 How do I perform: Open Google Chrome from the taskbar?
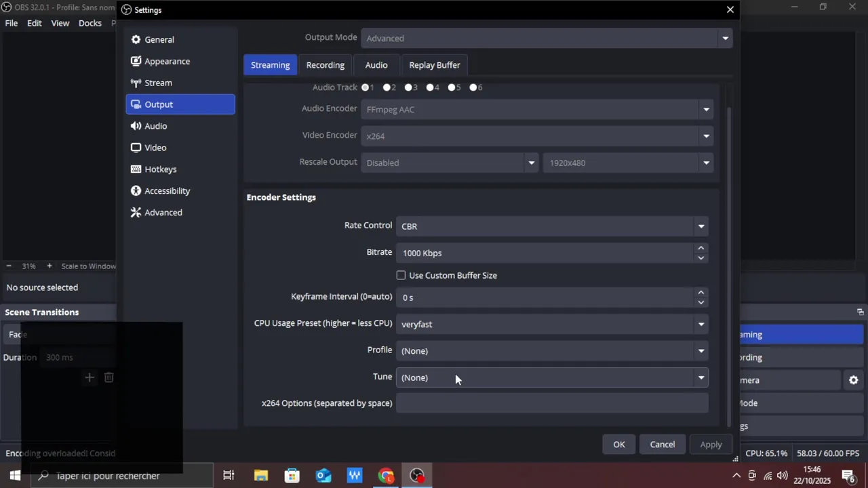(x=386, y=476)
